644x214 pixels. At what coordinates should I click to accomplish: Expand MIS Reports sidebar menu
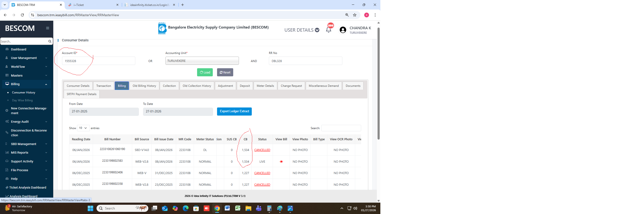pos(26,152)
